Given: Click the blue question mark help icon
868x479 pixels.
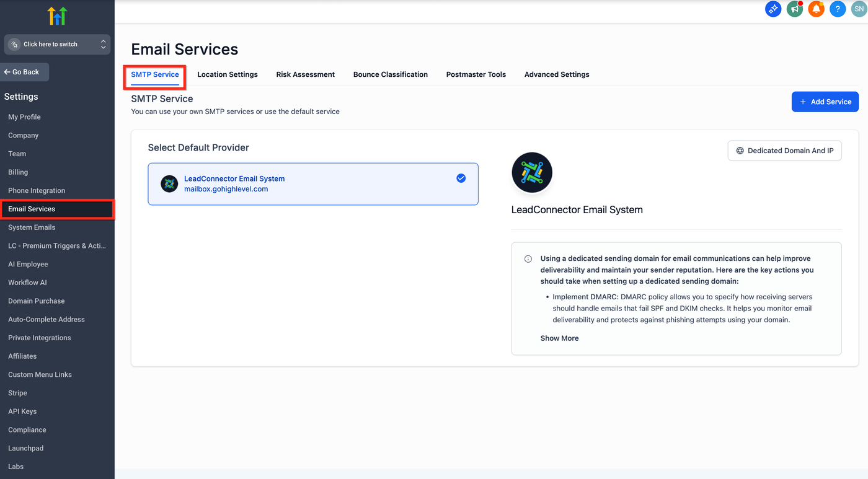Looking at the screenshot, I should click(x=838, y=9).
